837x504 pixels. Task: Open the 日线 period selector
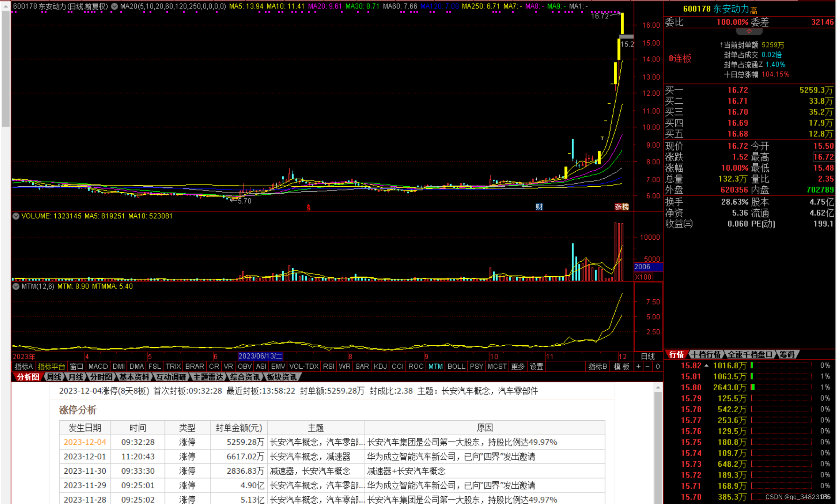(648, 356)
